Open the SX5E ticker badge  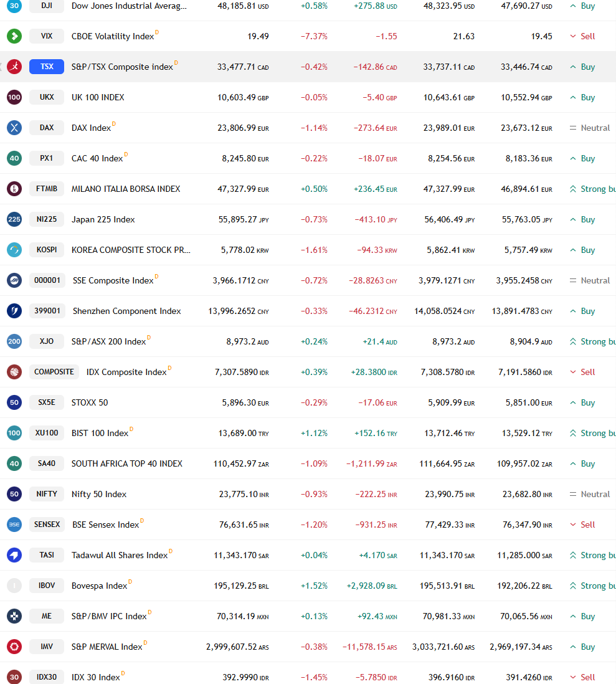pos(47,402)
